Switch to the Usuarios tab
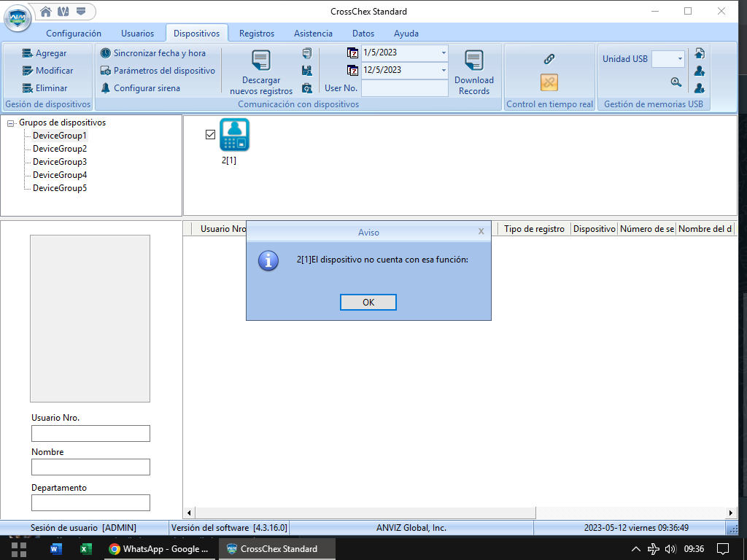Viewport: 747px width, 560px height. click(x=138, y=34)
